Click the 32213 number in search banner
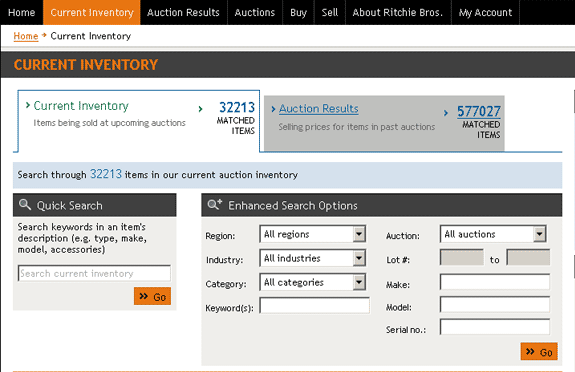This screenshot has width=575, height=372. click(106, 174)
